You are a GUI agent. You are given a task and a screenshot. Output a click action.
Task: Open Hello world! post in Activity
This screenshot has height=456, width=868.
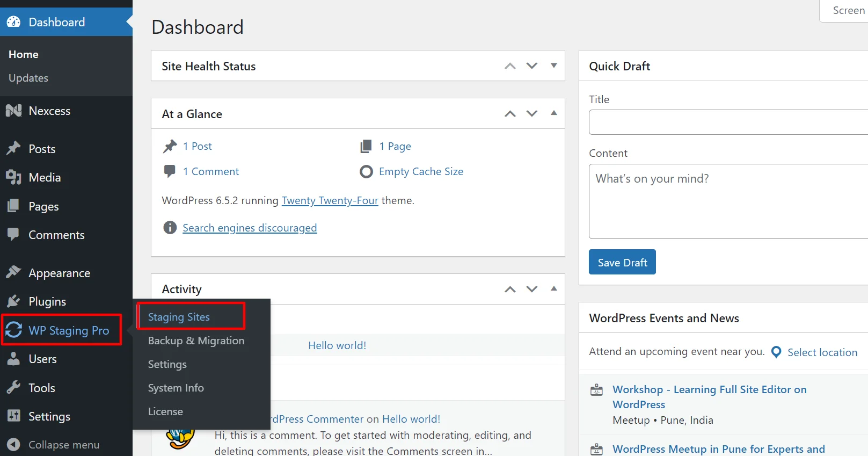(337, 345)
